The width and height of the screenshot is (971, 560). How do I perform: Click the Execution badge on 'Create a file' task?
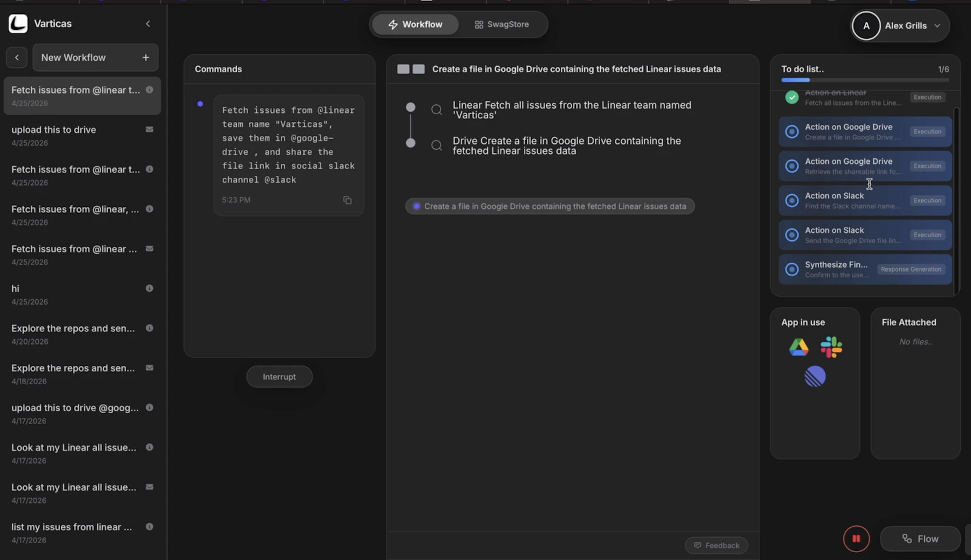pos(927,132)
